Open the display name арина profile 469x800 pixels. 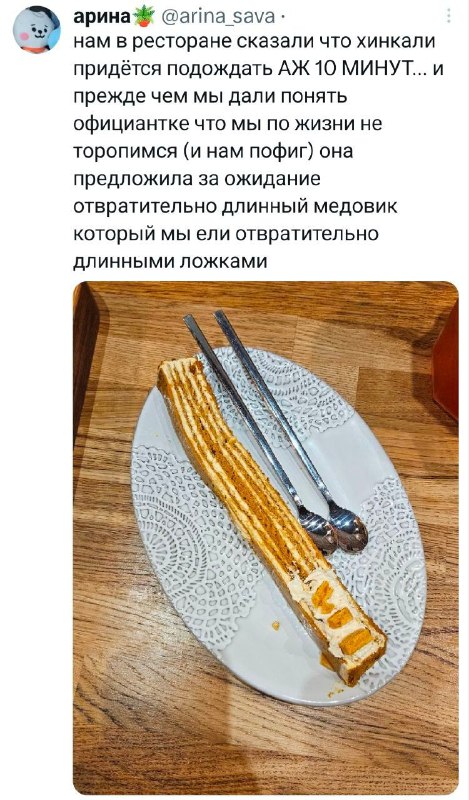tap(102, 17)
